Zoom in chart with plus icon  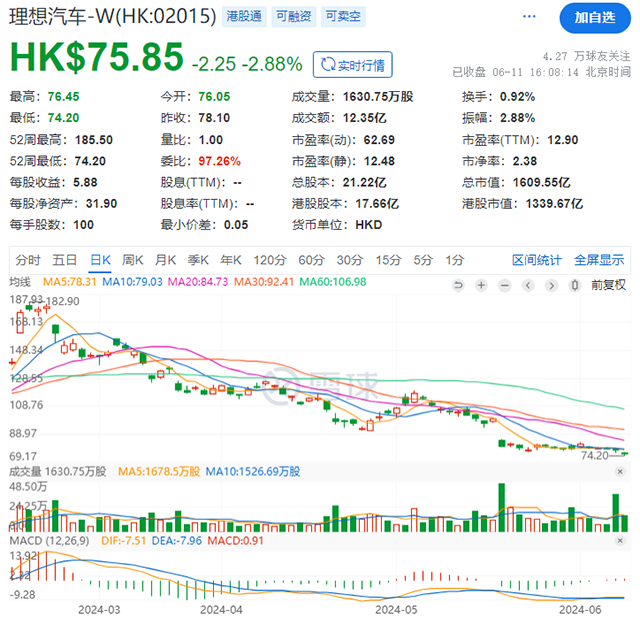click(482, 285)
